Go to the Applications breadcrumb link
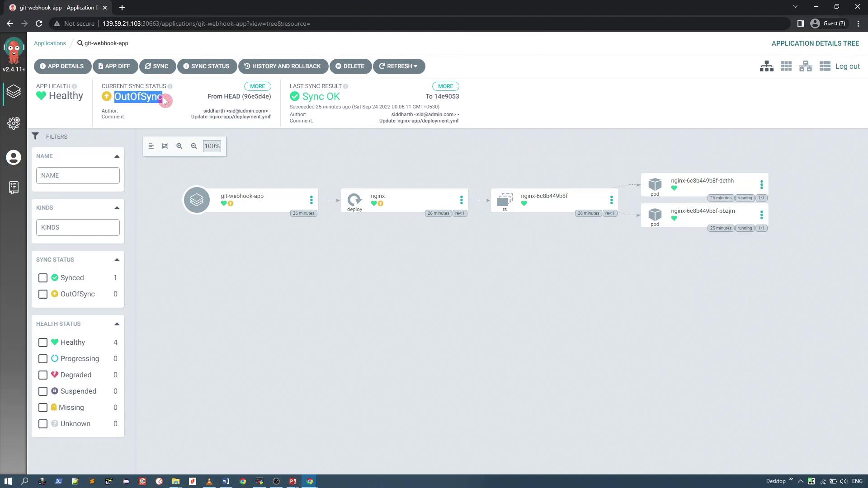Screen dimensions: 868x488 click(x=50, y=43)
